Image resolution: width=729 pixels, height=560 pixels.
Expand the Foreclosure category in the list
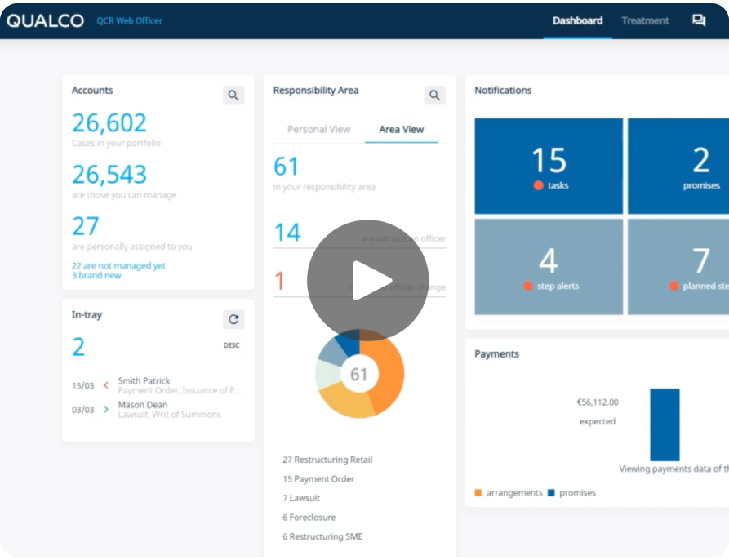pyautogui.click(x=311, y=517)
